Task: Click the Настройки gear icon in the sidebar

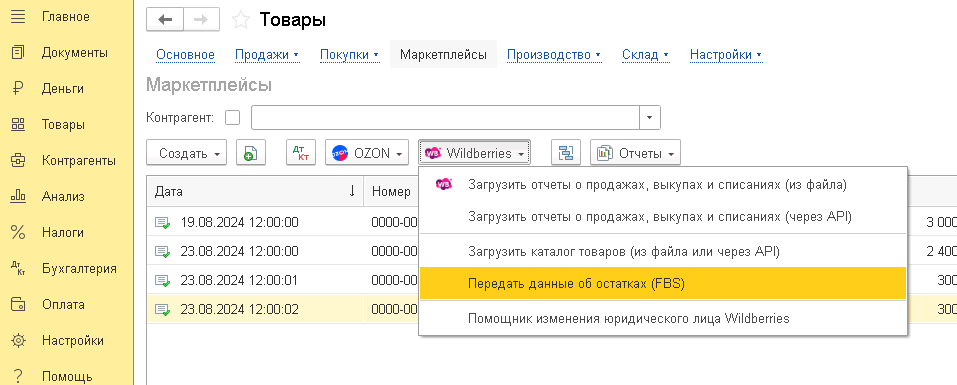Action: pyautogui.click(x=18, y=340)
